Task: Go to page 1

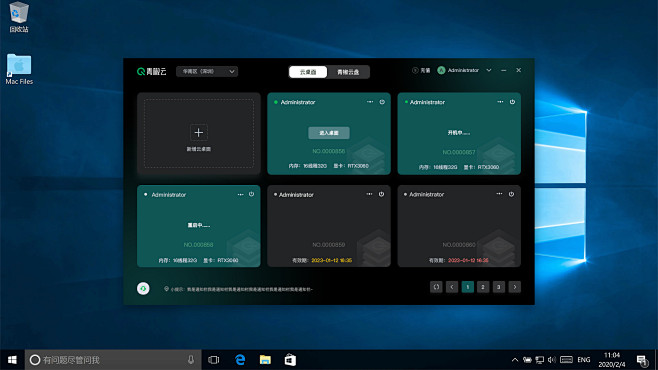Action: pos(467,287)
